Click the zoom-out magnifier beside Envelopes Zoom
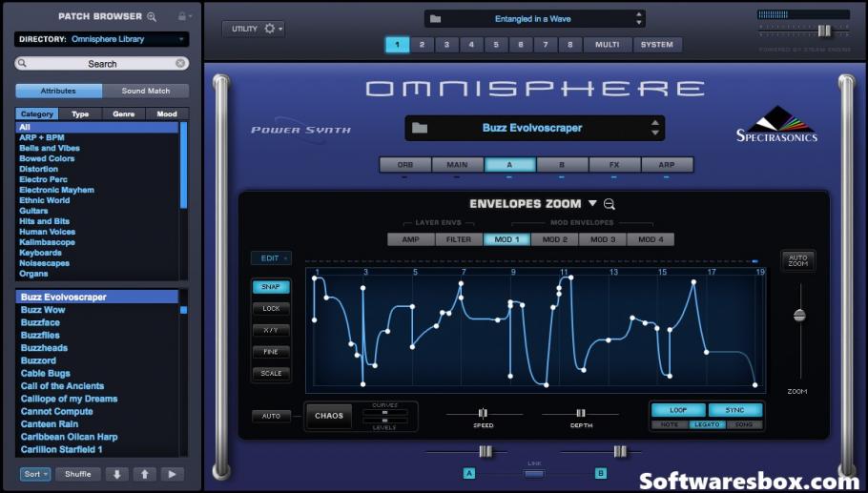This screenshot has height=493, width=868. pos(610,204)
